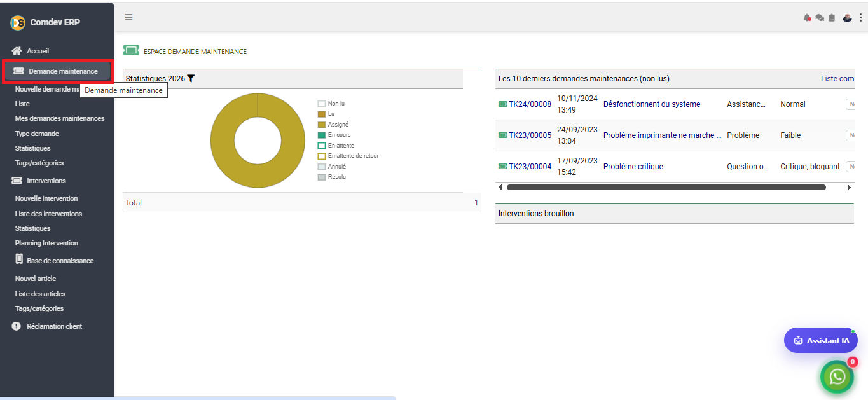Image resolution: width=868 pixels, height=400 pixels.
Task: Click the horizontal scrollbar thumb of requests table
Action: 666,188
